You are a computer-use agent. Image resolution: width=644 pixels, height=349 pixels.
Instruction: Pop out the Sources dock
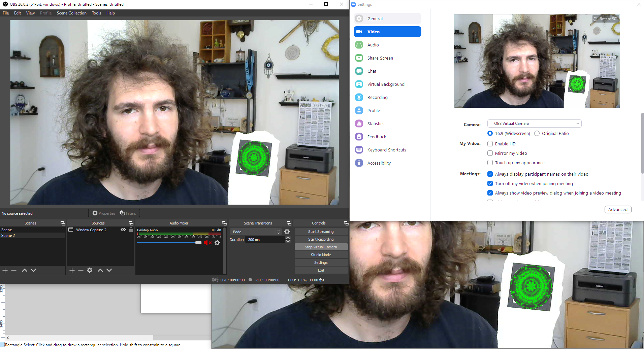(x=131, y=223)
